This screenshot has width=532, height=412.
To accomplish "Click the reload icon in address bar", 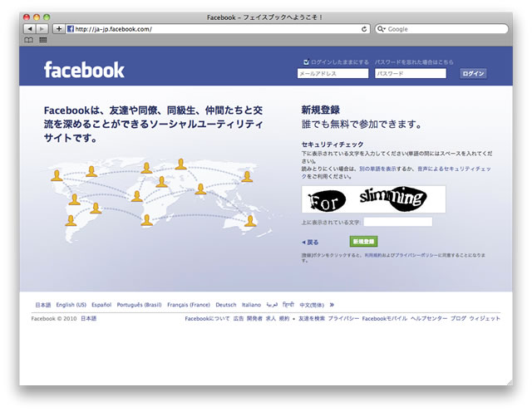I will point(364,29).
